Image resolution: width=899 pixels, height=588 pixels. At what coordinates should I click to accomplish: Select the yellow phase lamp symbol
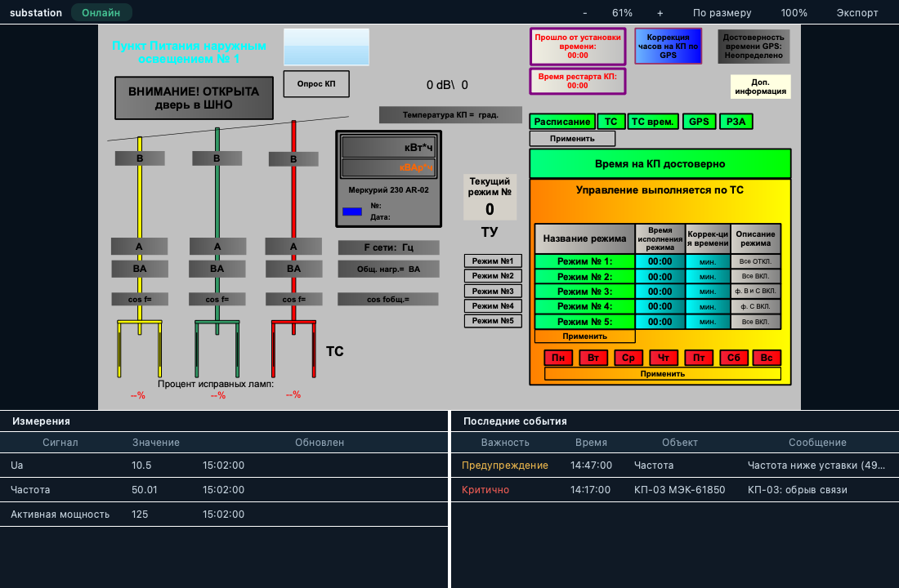(139, 349)
